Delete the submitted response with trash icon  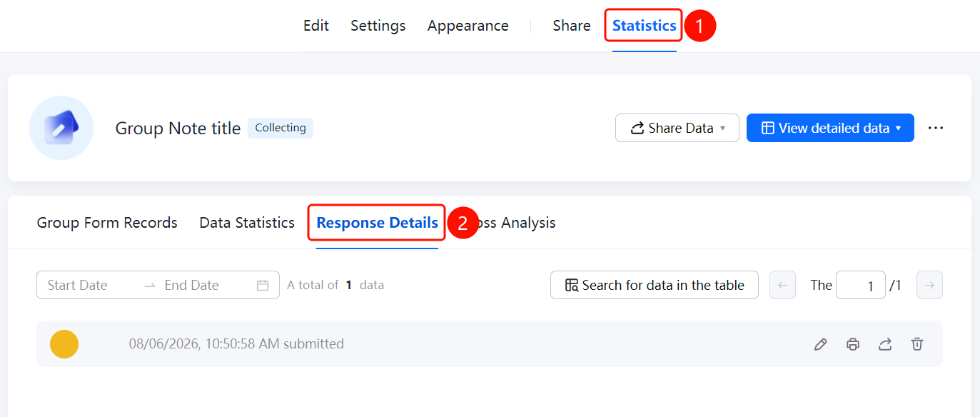917,344
